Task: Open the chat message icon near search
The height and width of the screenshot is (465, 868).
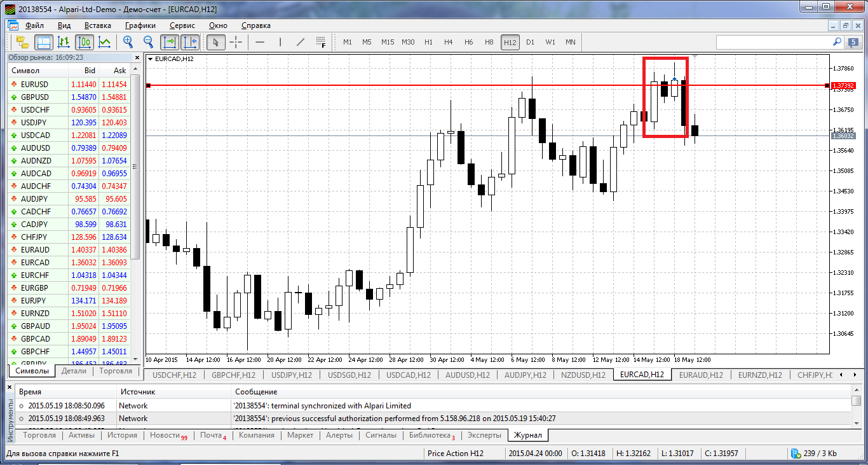Action: [854, 43]
